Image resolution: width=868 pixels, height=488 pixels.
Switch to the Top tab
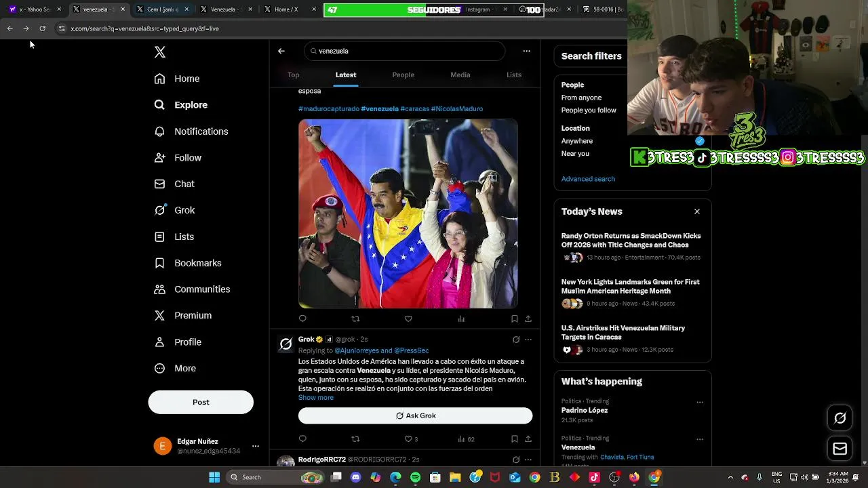click(x=293, y=75)
